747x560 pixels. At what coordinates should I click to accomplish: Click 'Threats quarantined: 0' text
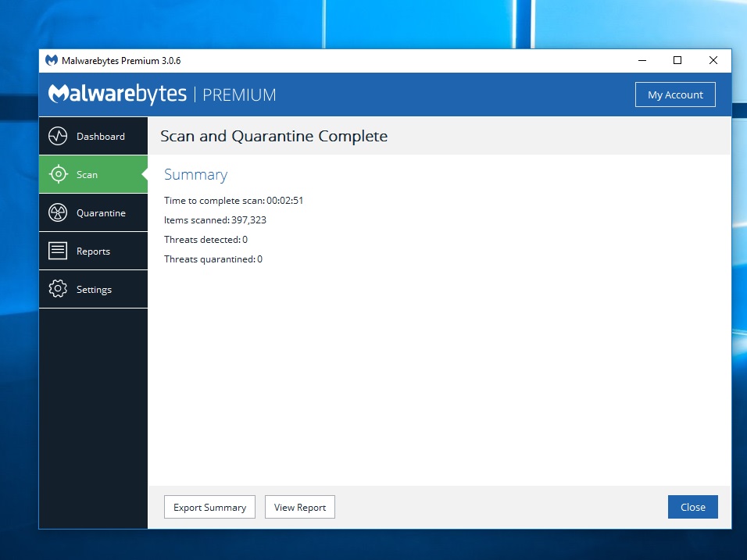point(213,259)
